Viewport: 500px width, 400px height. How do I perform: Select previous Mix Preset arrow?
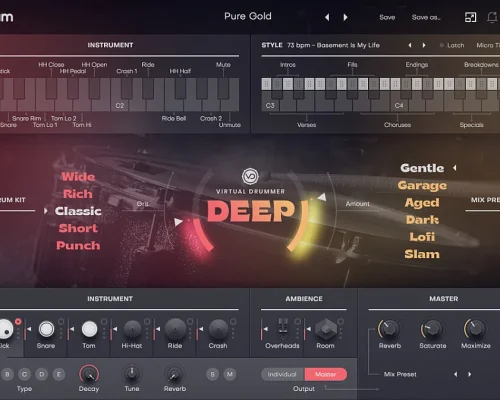pos(455,374)
